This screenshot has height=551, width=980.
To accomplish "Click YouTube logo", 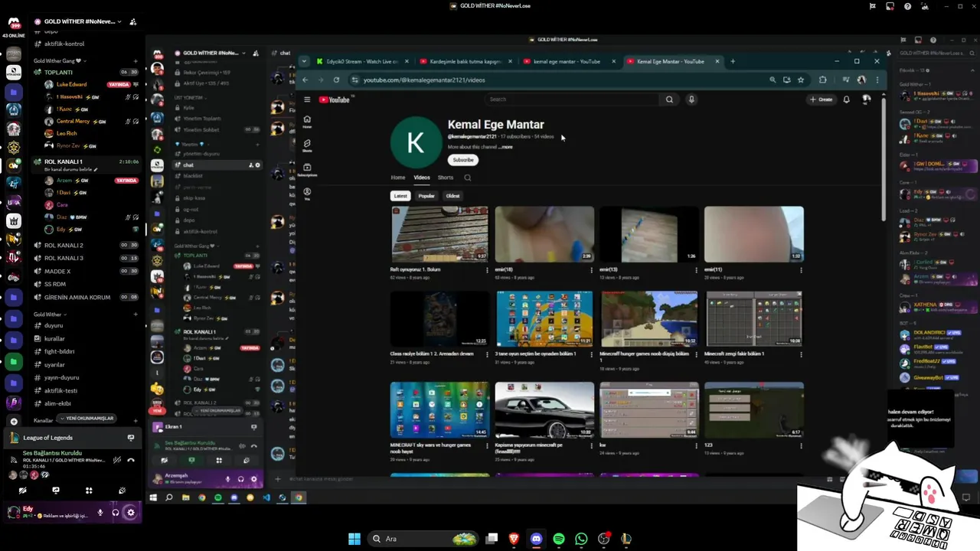I will [x=335, y=99].
